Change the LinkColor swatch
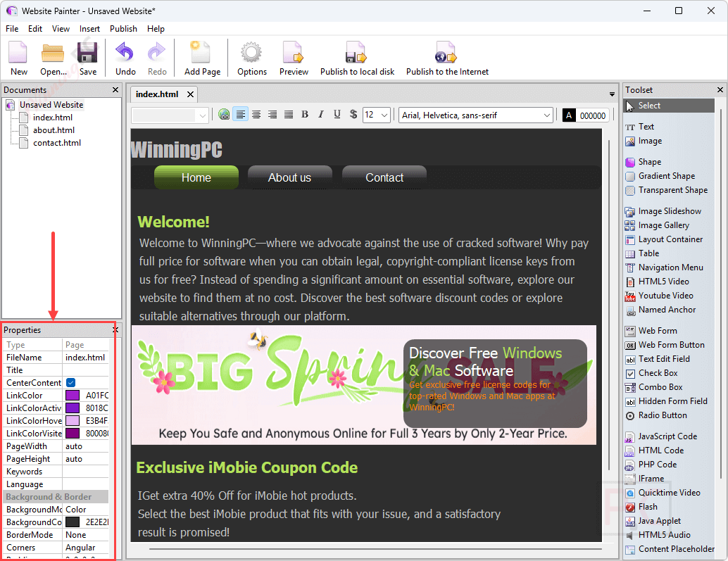 tap(73, 396)
